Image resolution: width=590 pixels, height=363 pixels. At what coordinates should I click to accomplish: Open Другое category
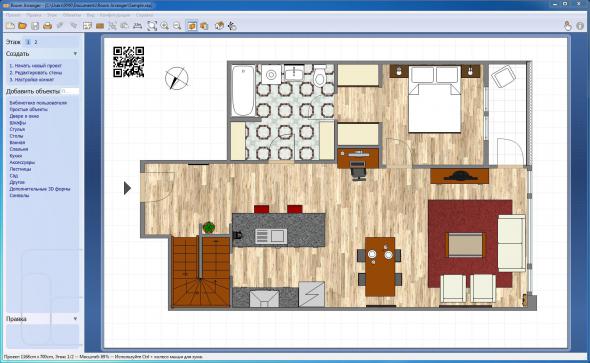click(17, 182)
